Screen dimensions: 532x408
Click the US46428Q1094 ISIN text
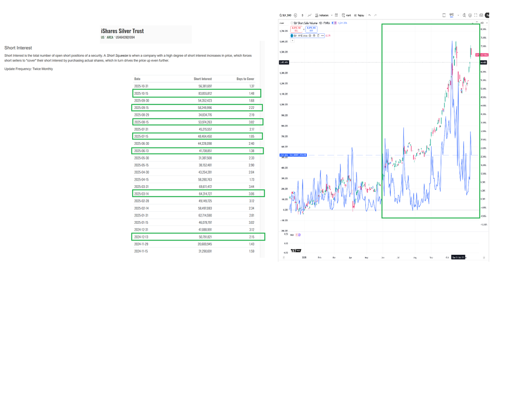125,38
